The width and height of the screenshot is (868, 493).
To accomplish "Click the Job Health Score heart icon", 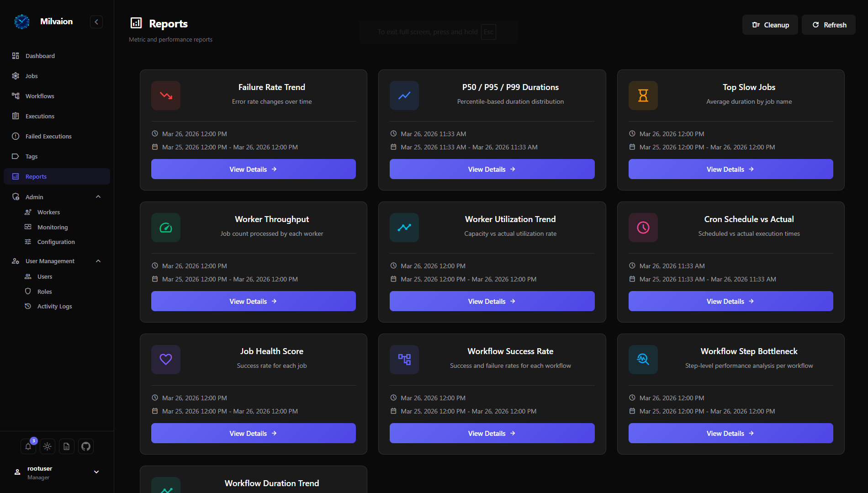I will click(165, 360).
